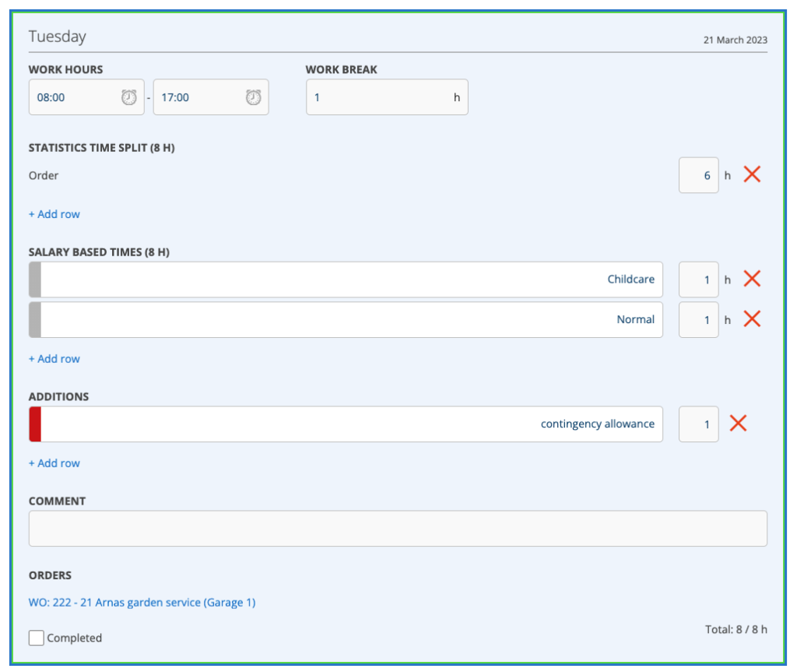
Task: Tick the Completed checkbox
Action: coord(36,638)
